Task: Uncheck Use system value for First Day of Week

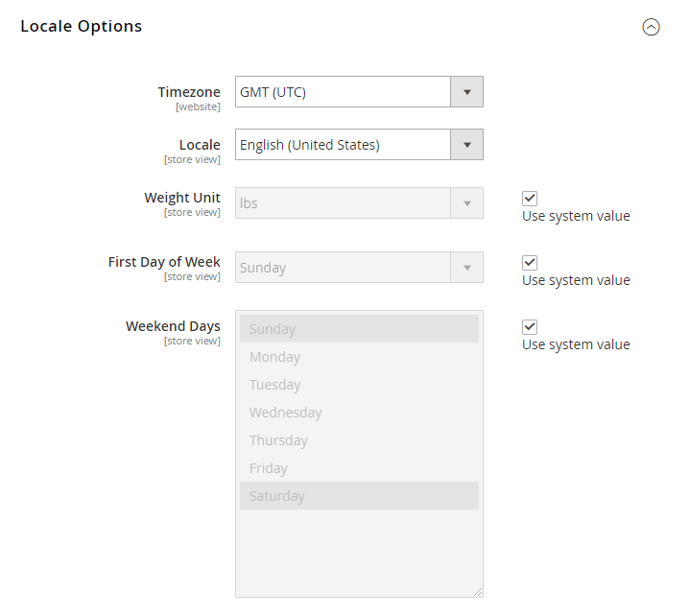Action: tap(530, 263)
